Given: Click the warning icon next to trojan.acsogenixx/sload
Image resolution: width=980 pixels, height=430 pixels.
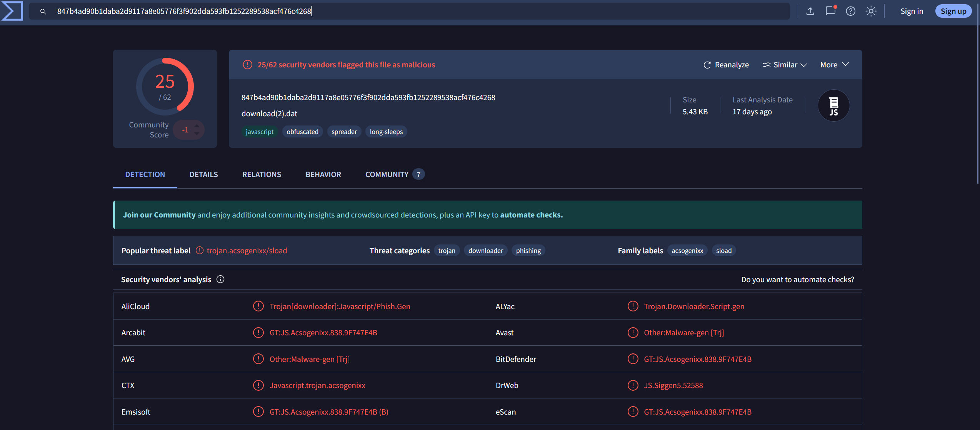Looking at the screenshot, I should tap(199, 250).
